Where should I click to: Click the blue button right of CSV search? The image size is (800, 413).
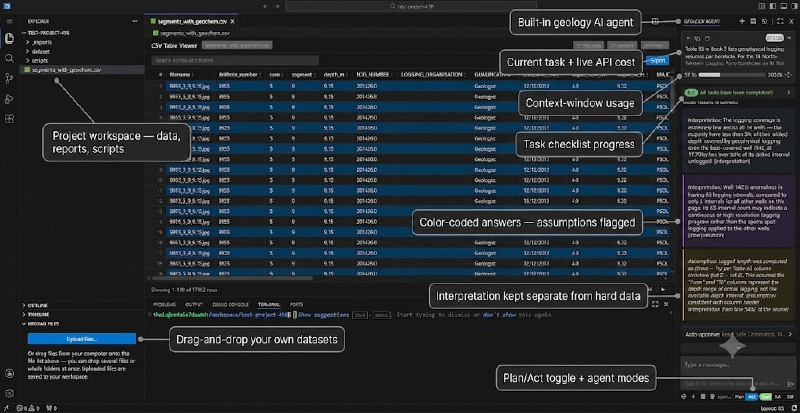(658, 60)
